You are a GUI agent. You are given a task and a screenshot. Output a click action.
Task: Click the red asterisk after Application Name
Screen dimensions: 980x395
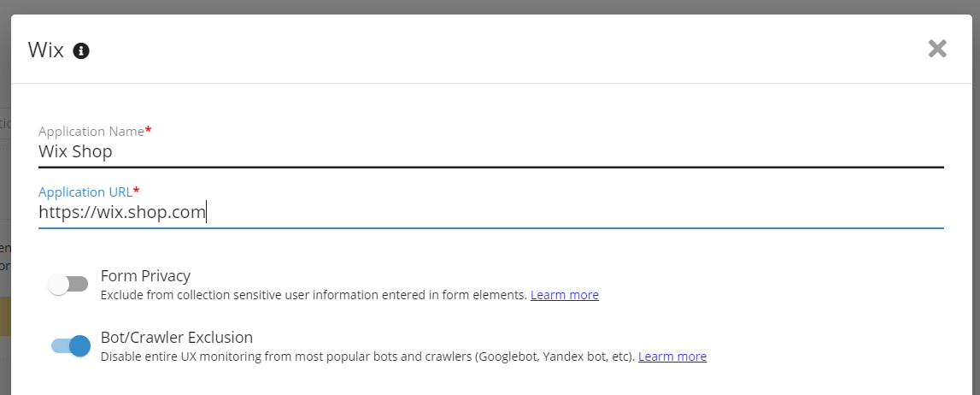pyautogui.click(x=149, y=131)
